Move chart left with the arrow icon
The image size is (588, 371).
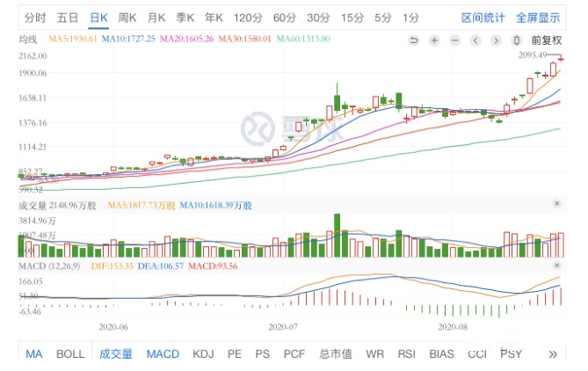475,40
